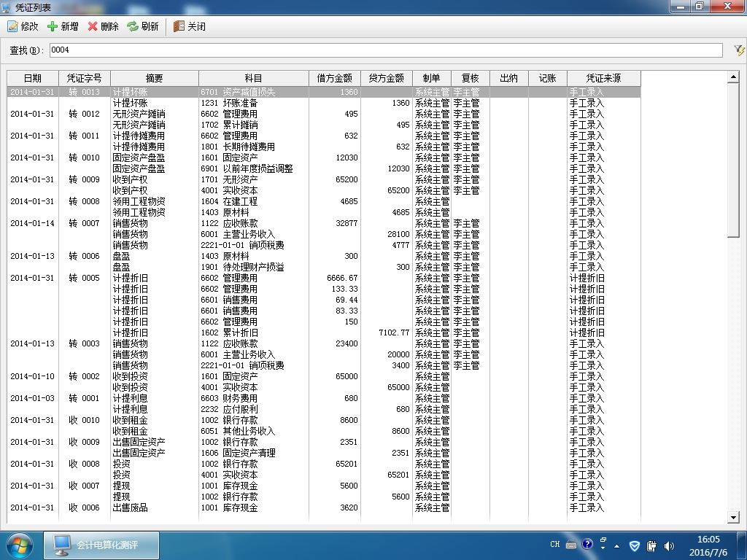Click subject cell 1801 长期待摊费用
The width and height of the screenshot is (747, 560).
[x=238, y=147]
